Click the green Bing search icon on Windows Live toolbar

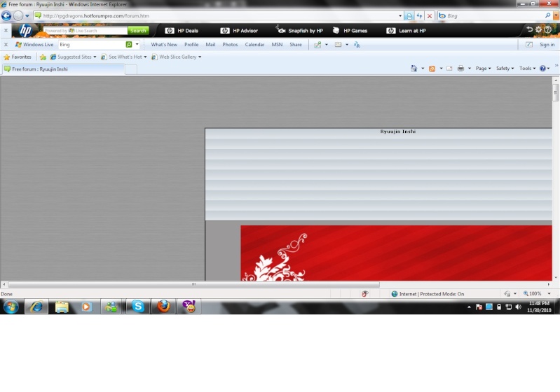(x=129, y=45)
